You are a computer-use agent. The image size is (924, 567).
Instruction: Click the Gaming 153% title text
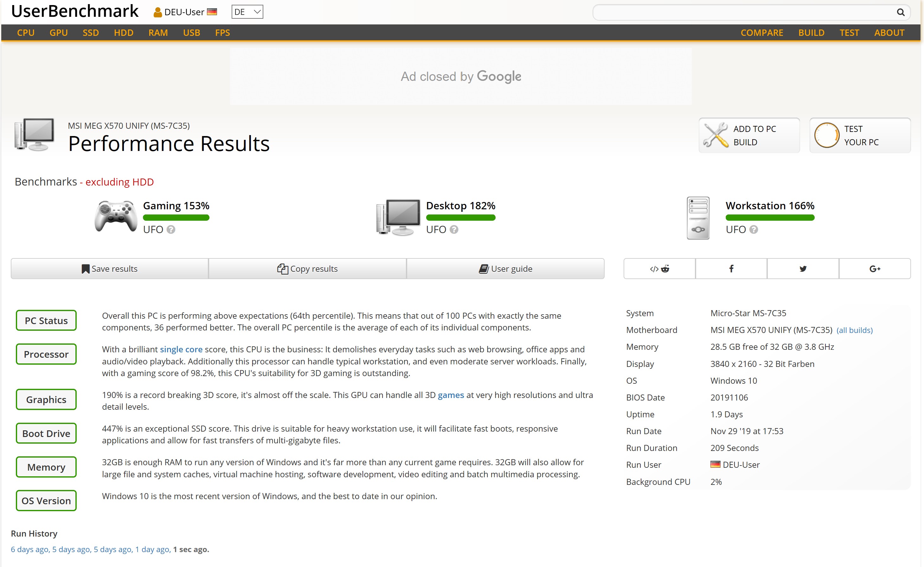pos(176,205)
